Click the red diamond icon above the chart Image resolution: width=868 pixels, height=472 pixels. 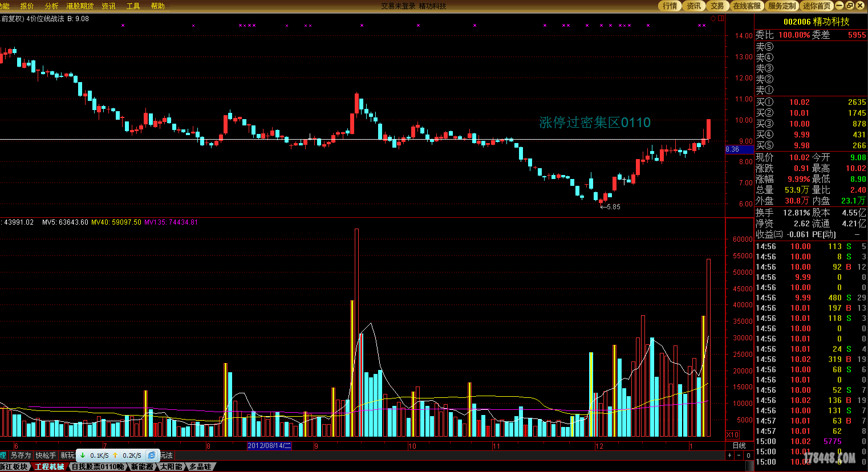pyautogui.click(x=713, y=19)
